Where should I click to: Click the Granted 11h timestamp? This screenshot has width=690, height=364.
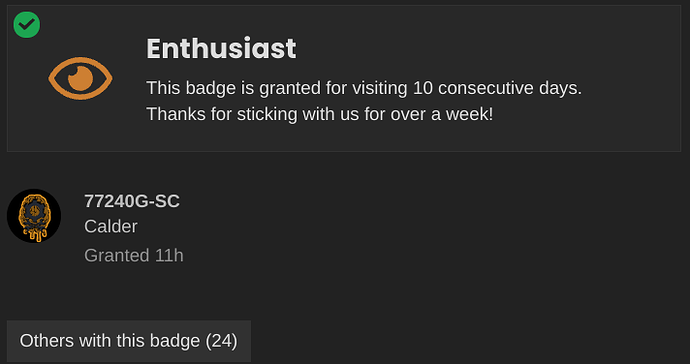click(134, 256)
